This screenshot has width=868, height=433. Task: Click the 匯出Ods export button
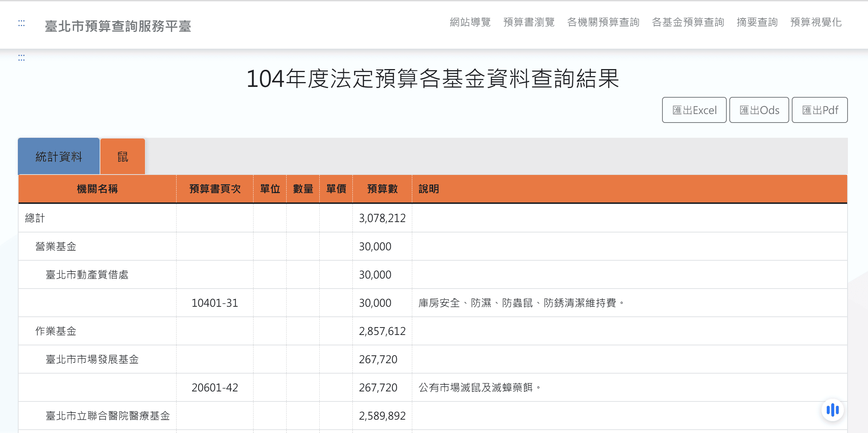(x=759, y=110)
